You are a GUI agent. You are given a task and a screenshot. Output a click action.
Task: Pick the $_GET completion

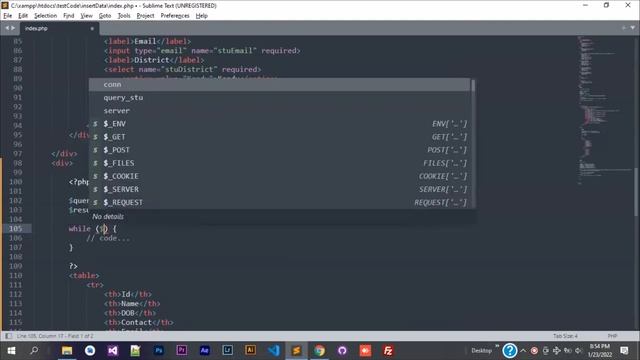pos(280,137)
